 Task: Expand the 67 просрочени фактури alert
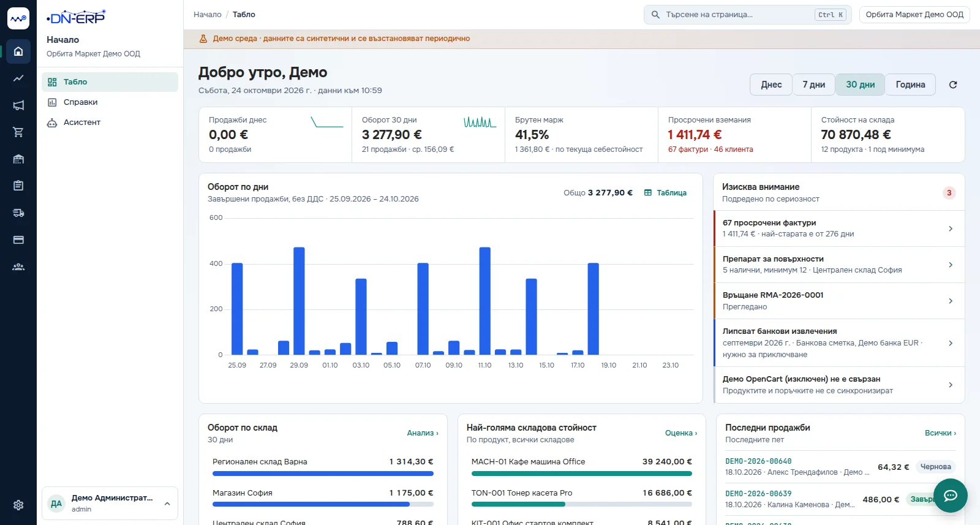coord(839,229)
